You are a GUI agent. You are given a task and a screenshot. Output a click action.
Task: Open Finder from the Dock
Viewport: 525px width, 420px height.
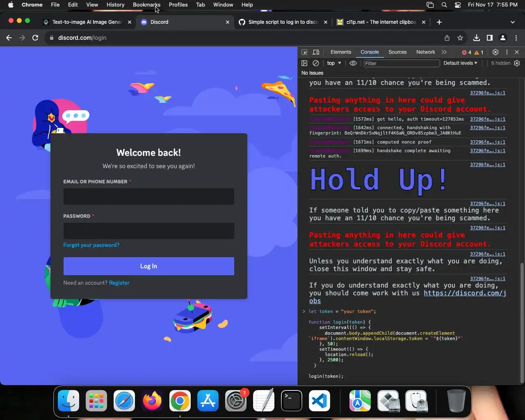pyautogui.click(x=68, y=401)
